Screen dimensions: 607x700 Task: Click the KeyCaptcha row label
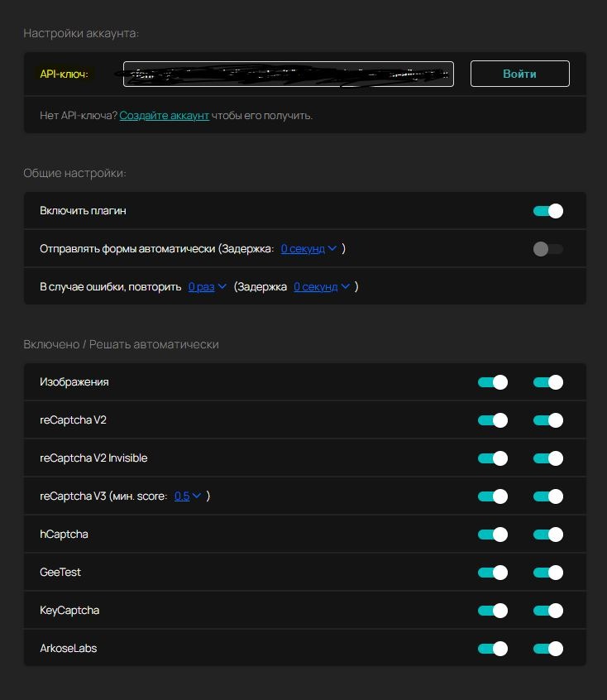[69, 611]
